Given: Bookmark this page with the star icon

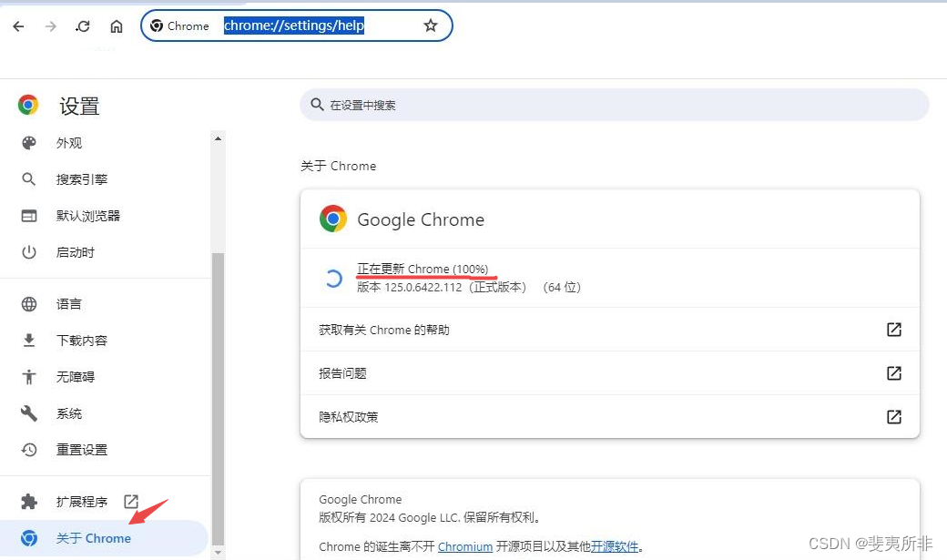Looking at the screenshot, I should pos(430,25).
